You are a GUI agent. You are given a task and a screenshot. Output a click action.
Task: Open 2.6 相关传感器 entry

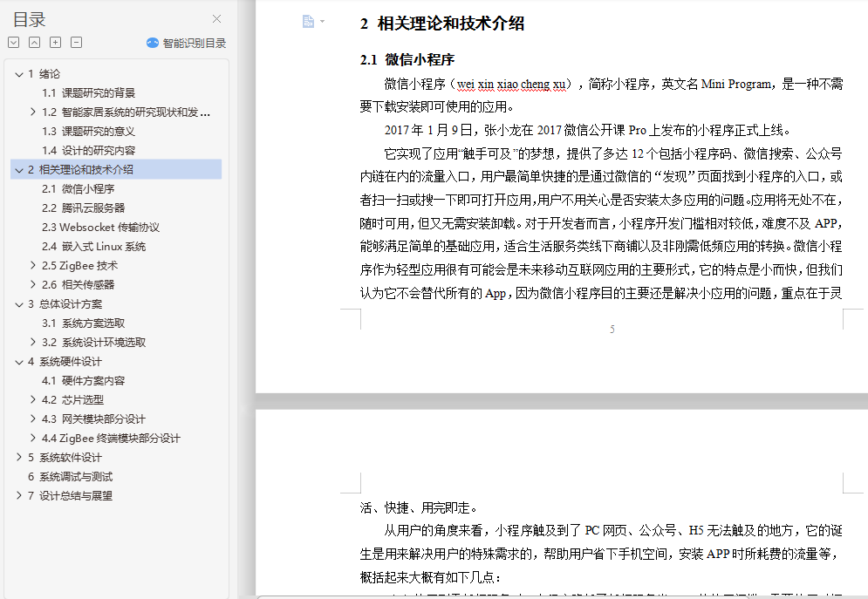coord(78,285)
